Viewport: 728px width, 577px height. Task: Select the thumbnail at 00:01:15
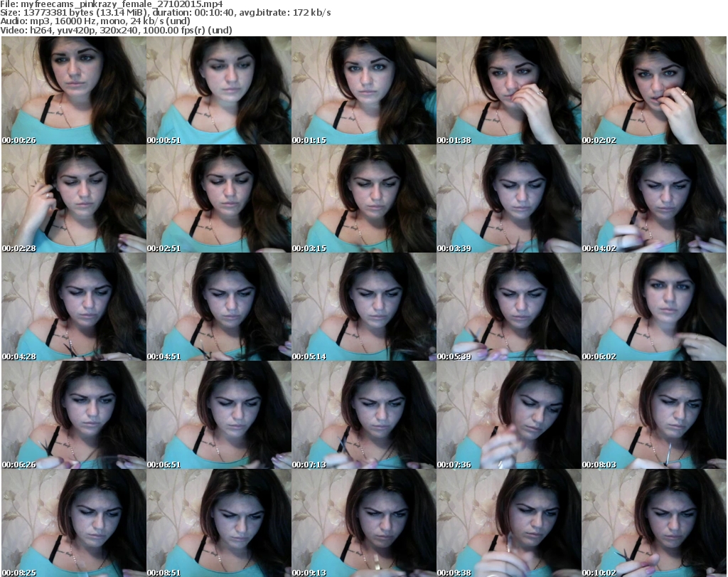[x=364, y=90]
